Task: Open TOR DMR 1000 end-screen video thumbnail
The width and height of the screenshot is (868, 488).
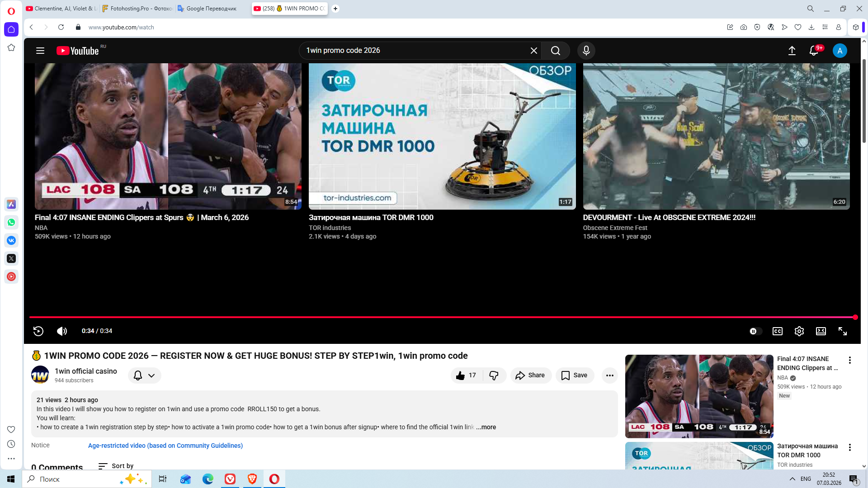Action: (x=442, y=136)
